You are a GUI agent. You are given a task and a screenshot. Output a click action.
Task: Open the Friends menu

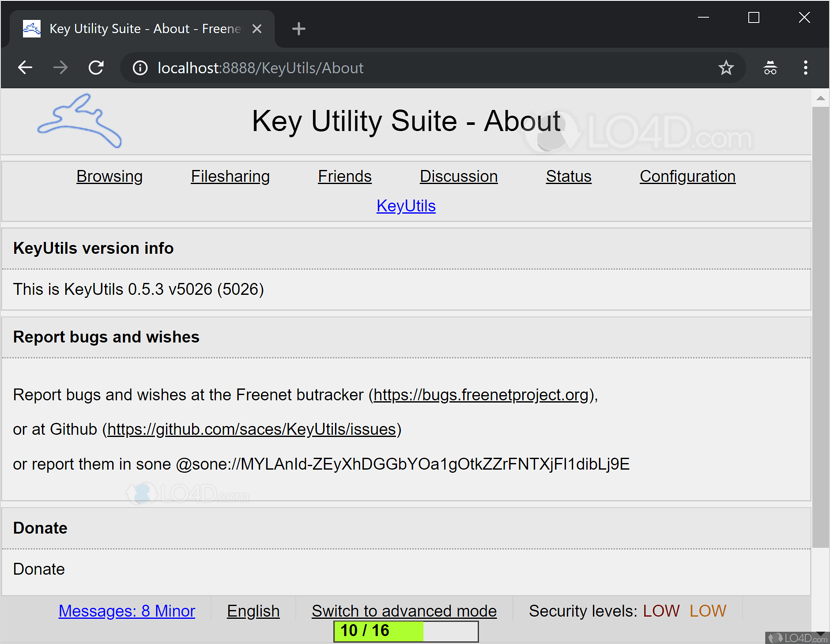(x=345, y=177)
